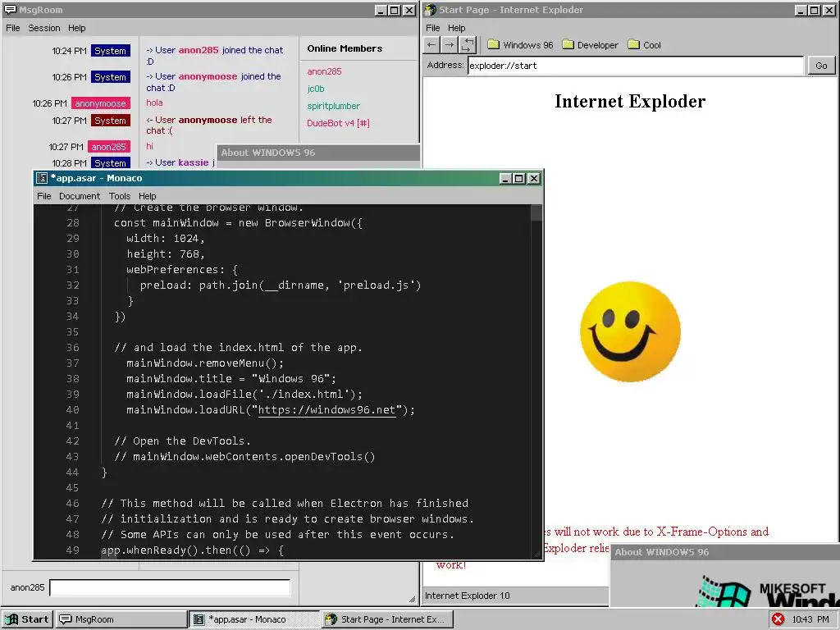
Task: Select anon285 in Online Members list
Action: point(324,71)
